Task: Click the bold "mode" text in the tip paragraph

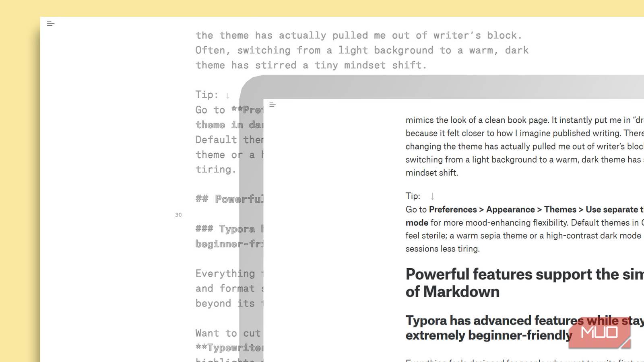Action: coord(416,222)
